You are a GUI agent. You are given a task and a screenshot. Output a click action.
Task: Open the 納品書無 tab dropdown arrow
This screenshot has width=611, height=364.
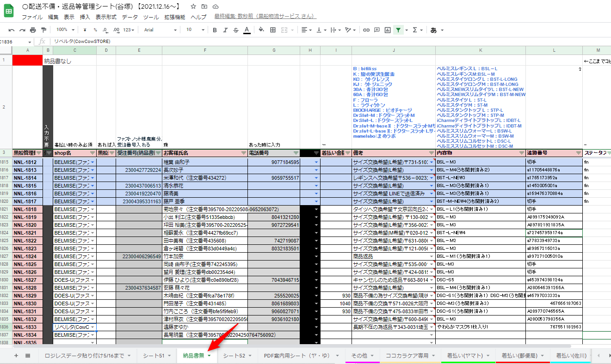(209, 356)
